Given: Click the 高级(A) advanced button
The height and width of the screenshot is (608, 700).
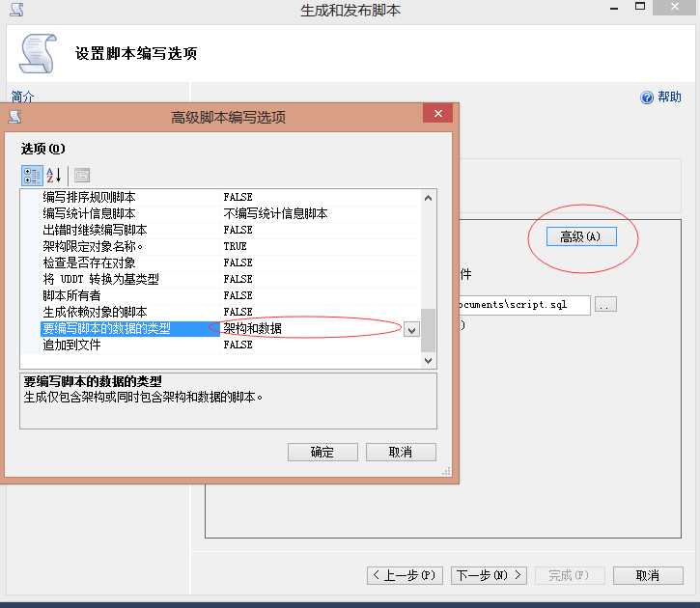Looking at the screenshot, I should (581, 236).
